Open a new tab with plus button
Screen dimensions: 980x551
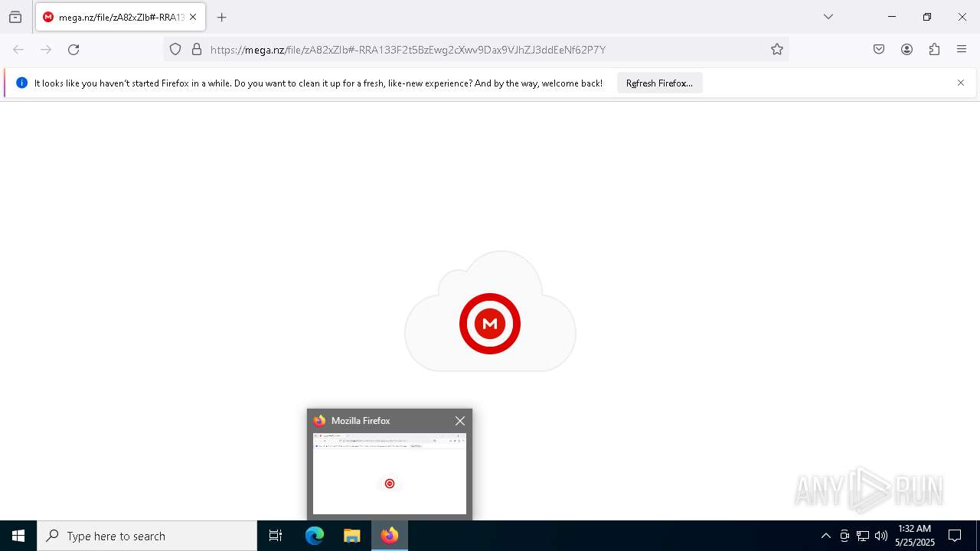coord(222,17)
